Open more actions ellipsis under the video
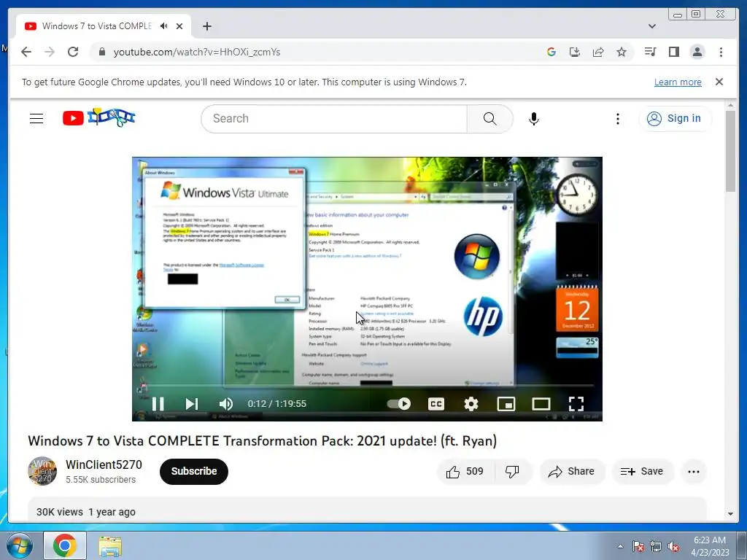Screen dimensions: 747x560 (x=694, y=472)
